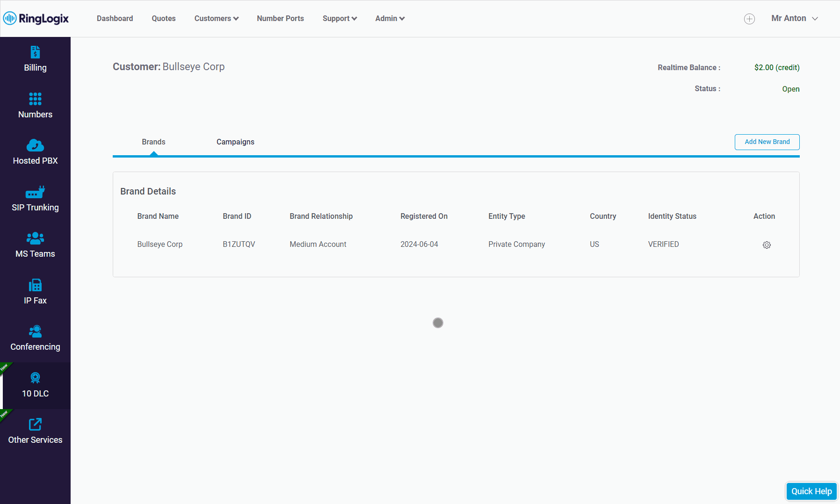Switch to the Brands tab
This screenshot has width=840, height=504.
click(153, 142)
